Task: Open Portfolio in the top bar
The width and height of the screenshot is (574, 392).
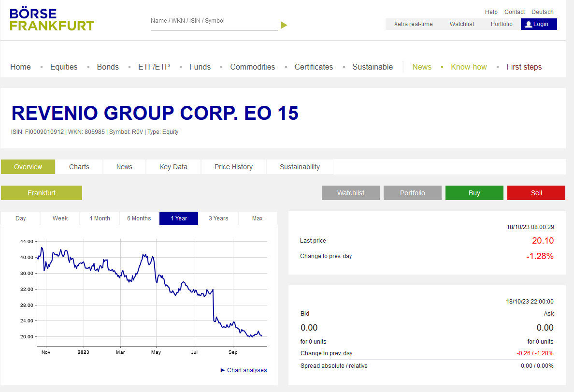Action: point(502,24)
